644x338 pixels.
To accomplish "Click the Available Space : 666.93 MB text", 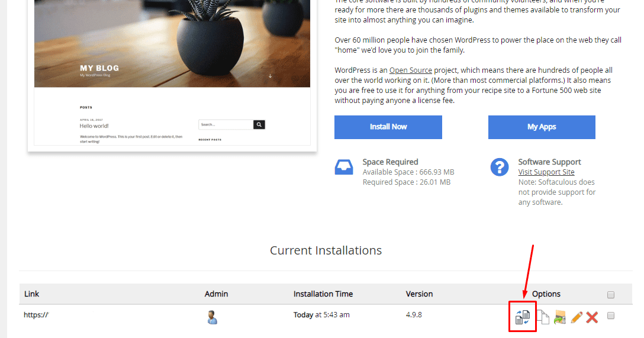I will (x=408, y=172).
